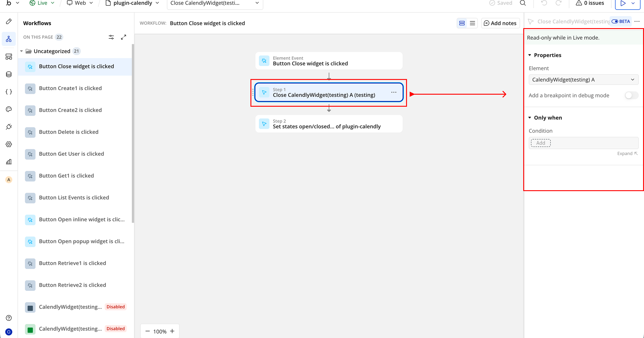Toggle the BETA switch in properties header
The width and height of the screenshot is (644, 338).
pos(615,21)
